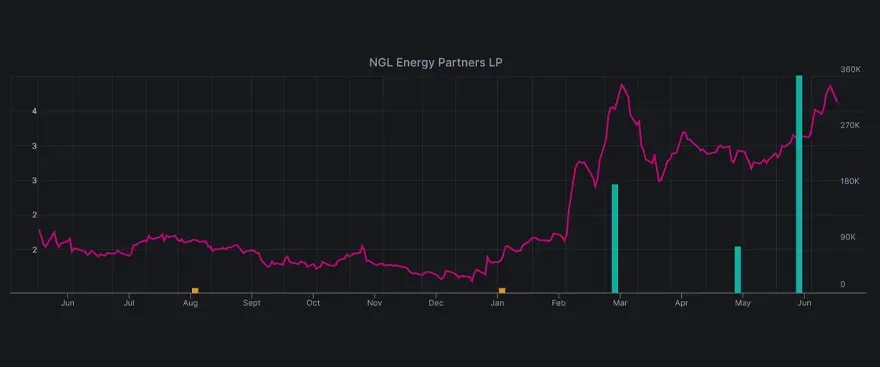The image size is (880, 367).
Task: Click the May label on time axis
Action: point(742,303)
